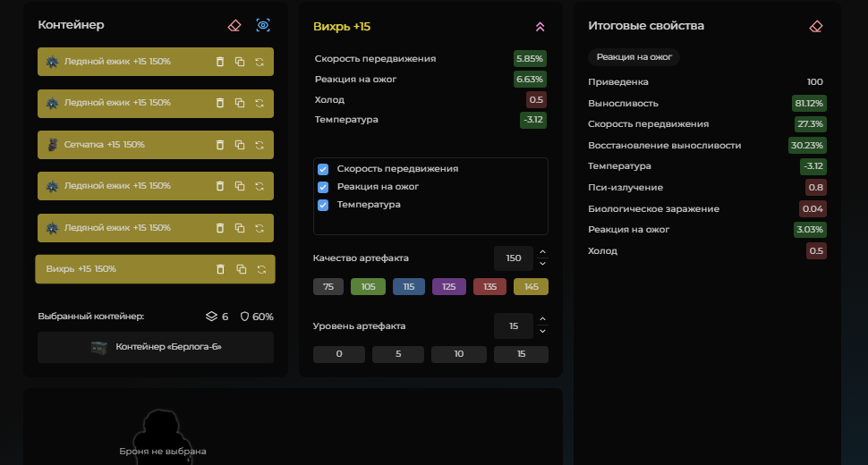Set artifact level to 0
The height and width of the screenshot is (465, 868).
pos(339,354)
